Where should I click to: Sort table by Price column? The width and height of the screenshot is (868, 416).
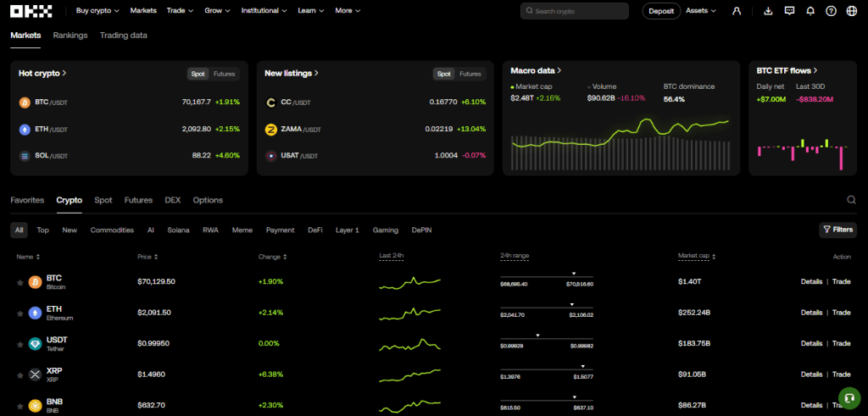click(147, 257)
